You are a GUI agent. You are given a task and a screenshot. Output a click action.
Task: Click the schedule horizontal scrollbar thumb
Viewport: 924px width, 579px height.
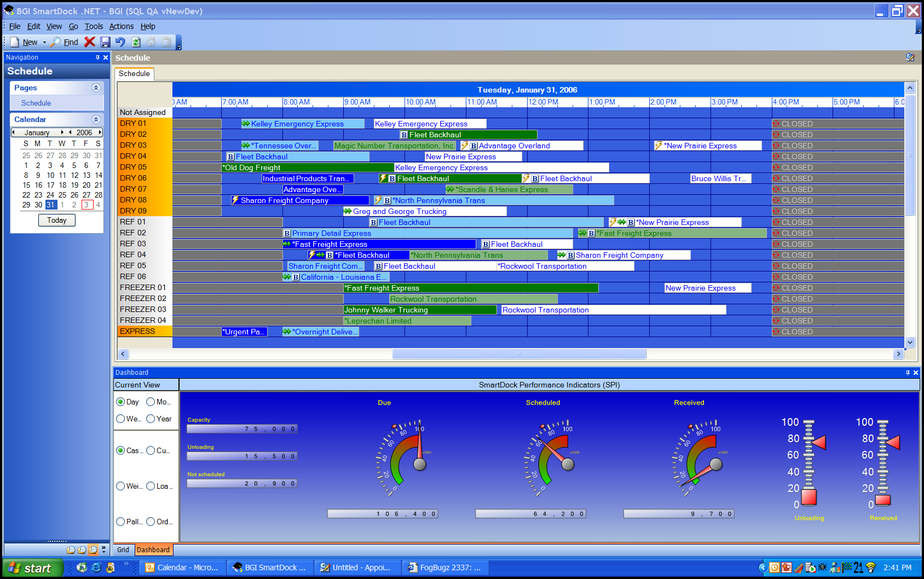point(519,354)
